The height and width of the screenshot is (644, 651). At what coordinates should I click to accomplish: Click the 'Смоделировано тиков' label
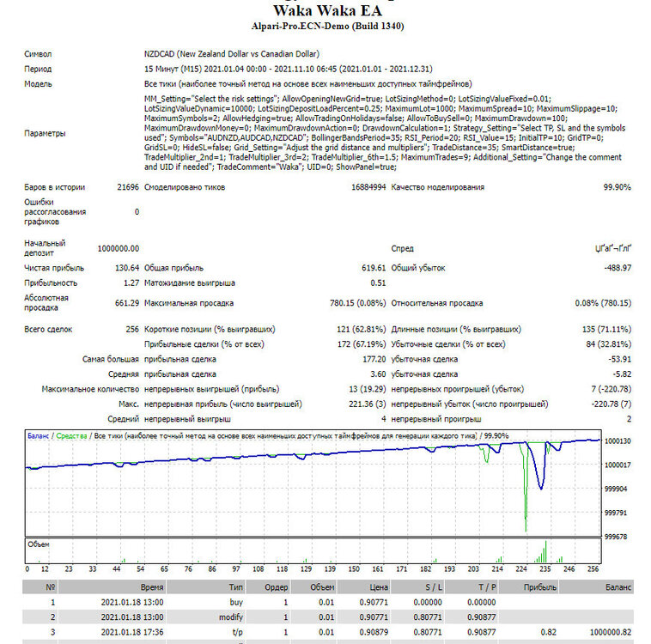[185, 187]
